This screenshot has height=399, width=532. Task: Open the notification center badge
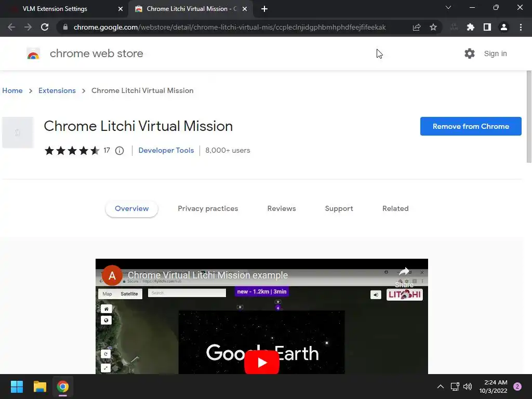pos(517,387)
